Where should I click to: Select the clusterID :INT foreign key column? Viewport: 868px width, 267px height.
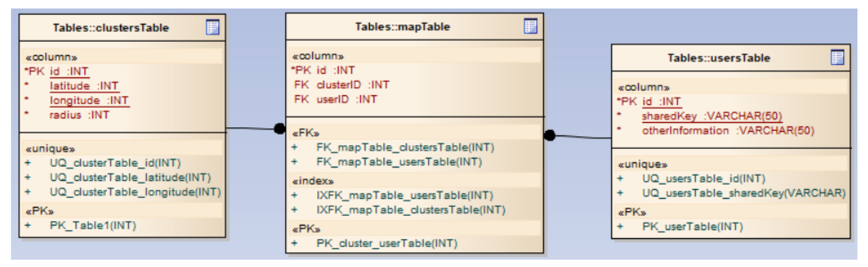point(353,85)
